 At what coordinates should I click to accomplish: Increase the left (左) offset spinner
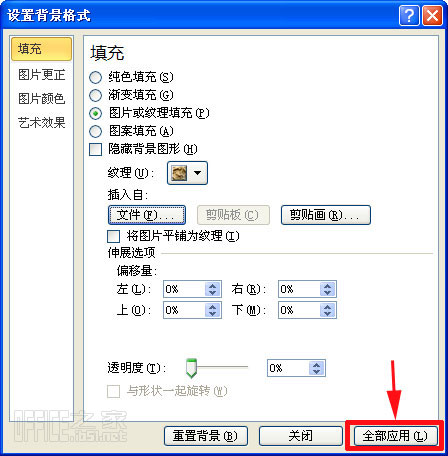point(213,286)
